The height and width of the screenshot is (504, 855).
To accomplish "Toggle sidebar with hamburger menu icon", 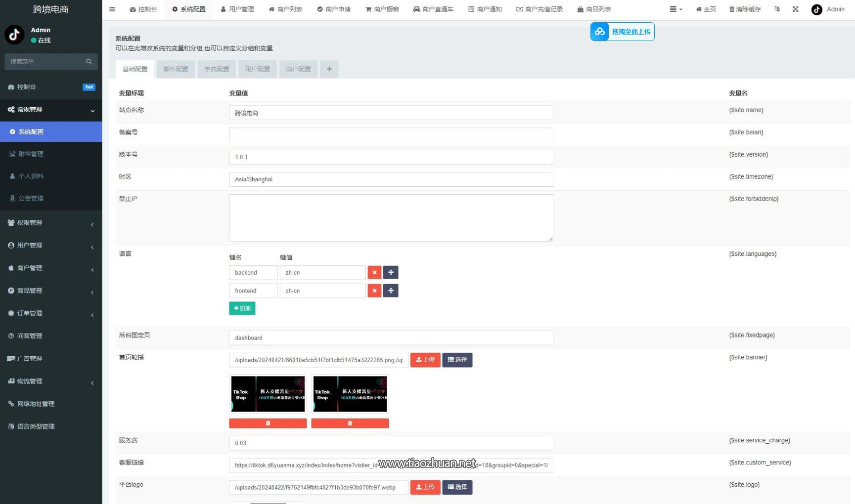I will pyautogui.click(x=112, y=9).
